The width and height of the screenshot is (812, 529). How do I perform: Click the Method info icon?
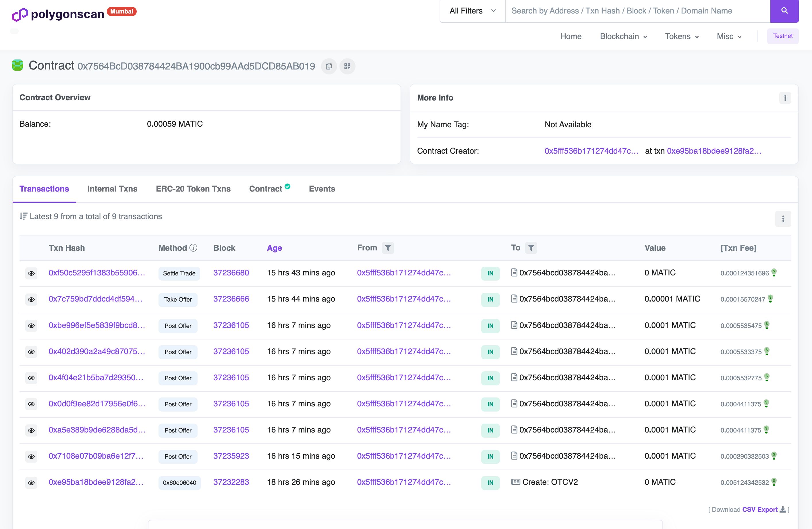point(194,248)
